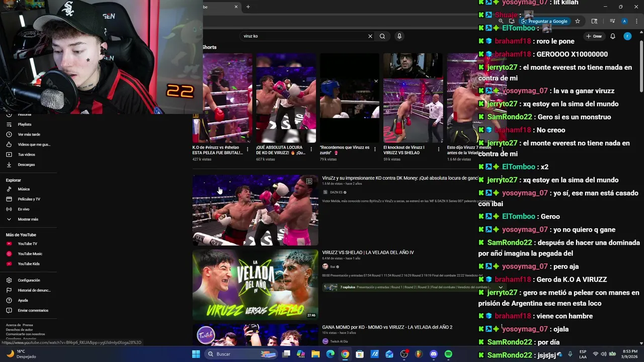Image resolution: width=644 pixels, height=362 pixels.
Task: Play VIRUZZ VS SHELAO Velada thumbnail
Action: pos(255,285)
